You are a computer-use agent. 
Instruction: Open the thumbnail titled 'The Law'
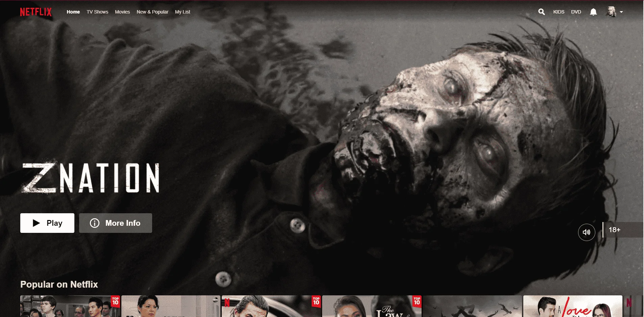click(372, 306)
